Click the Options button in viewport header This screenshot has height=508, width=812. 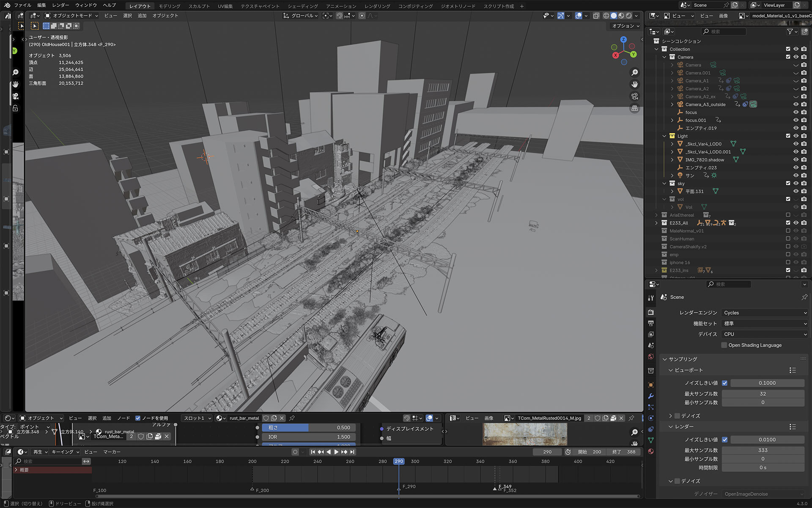coord(625,26)
